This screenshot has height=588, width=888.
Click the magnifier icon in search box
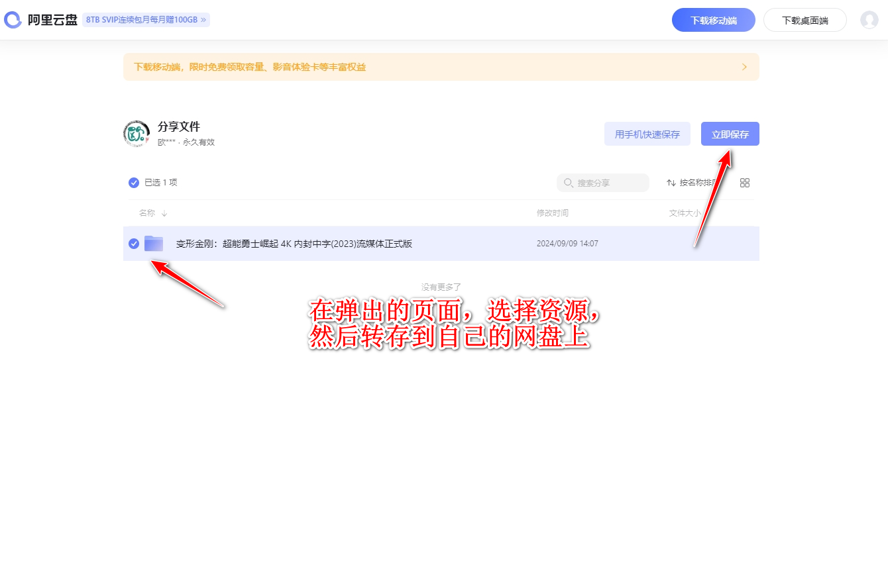569,183
